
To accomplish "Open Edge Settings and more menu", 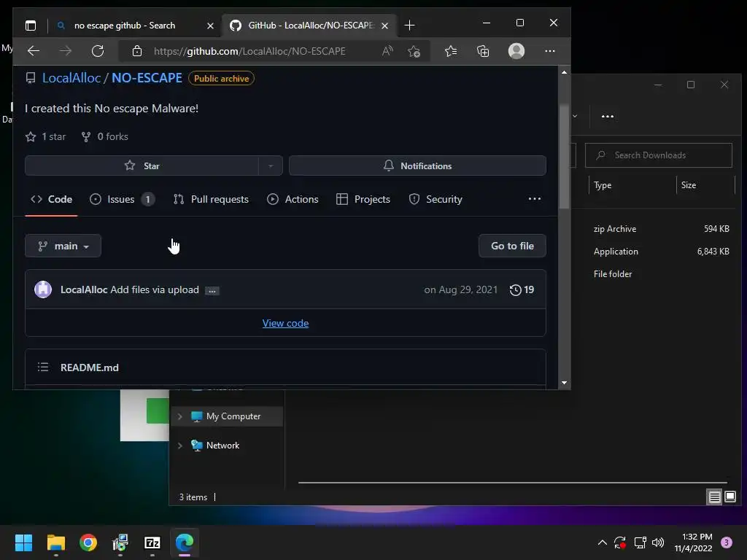I will coord(550,51).
